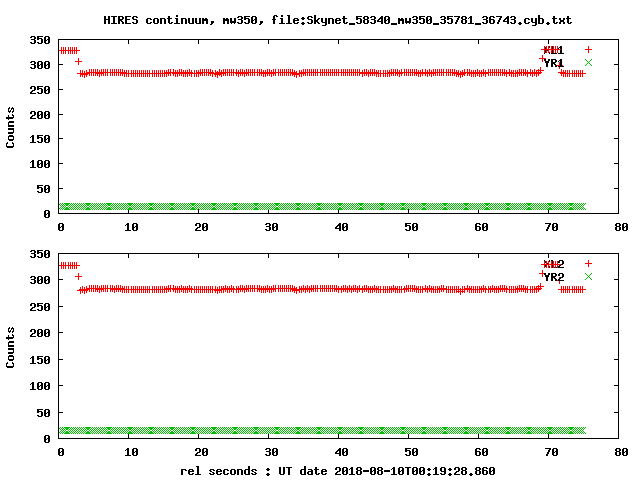Image resolution: width=640 pixels, height=480 pixels.
Task: Click the 350 y-axis tick label in YR1 plot
Action: tap(40, 40)
